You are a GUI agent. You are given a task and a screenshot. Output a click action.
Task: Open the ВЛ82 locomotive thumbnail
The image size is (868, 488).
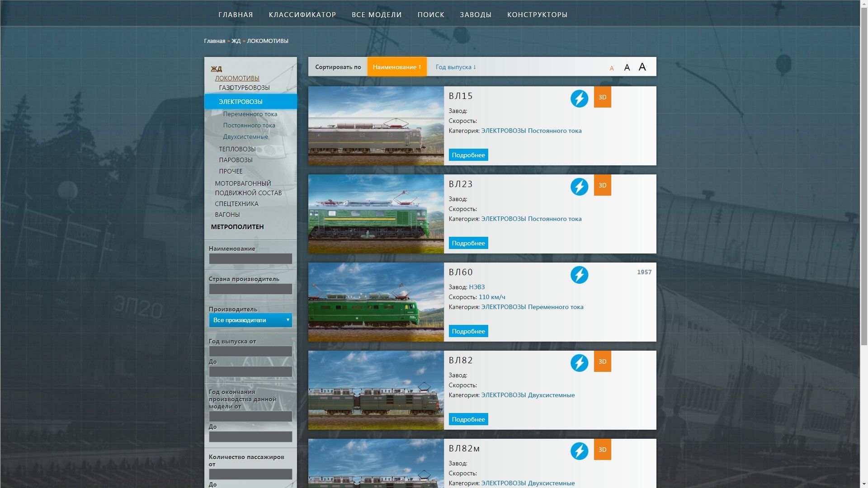click(376, 390)
